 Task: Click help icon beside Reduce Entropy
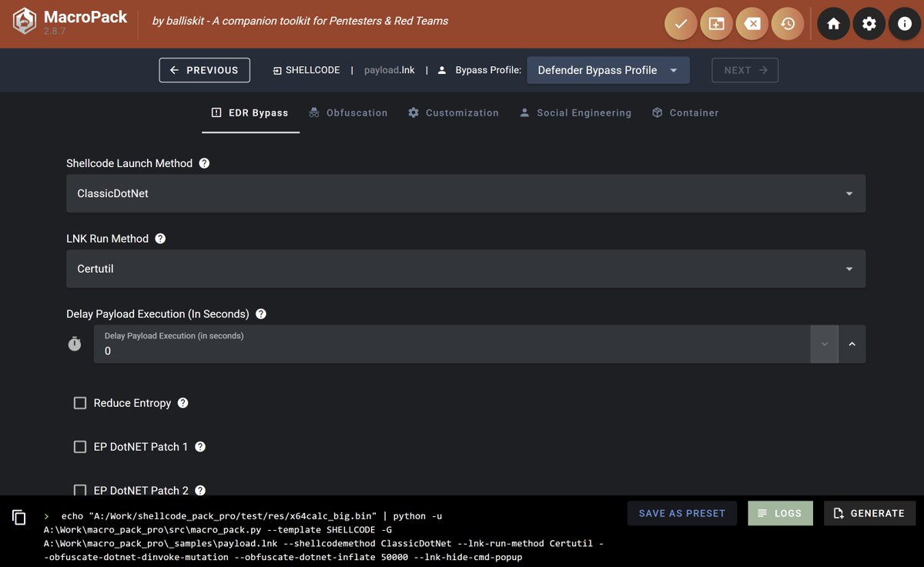182,403
